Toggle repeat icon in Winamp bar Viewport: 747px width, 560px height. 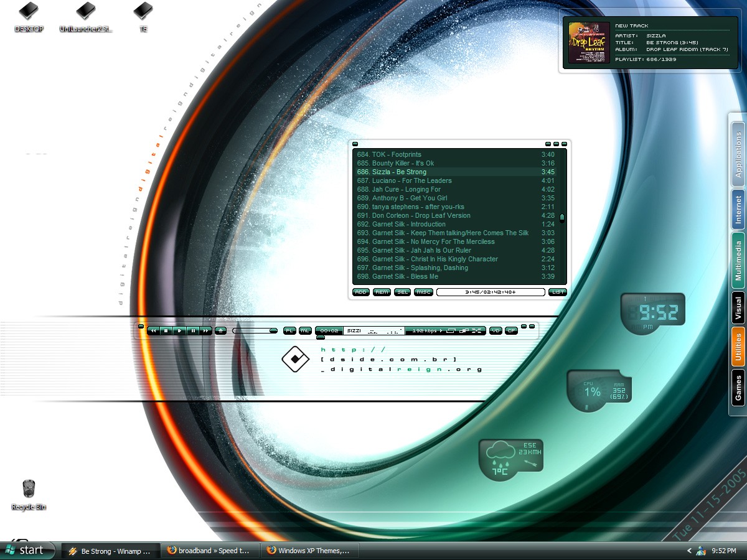pos(451,330)
